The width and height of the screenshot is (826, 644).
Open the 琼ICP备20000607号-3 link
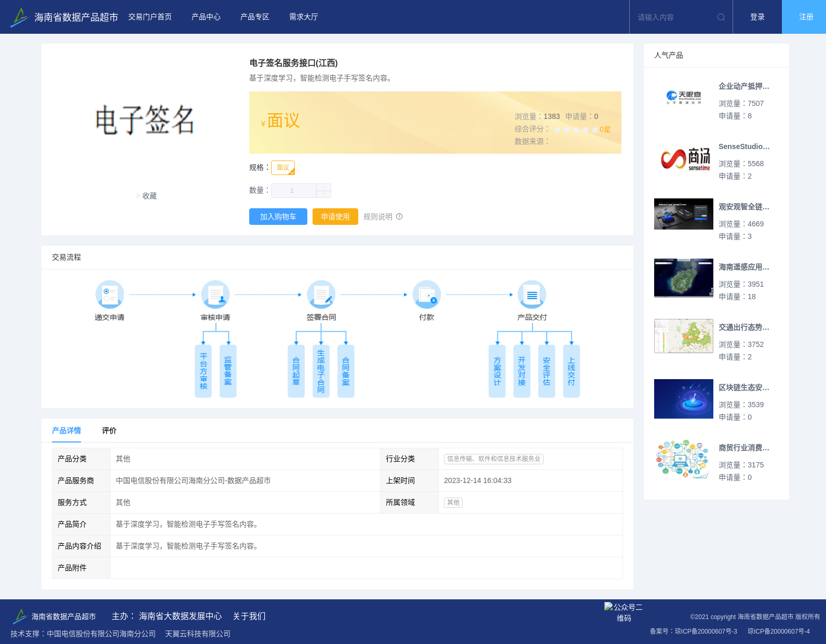[706, 632]
